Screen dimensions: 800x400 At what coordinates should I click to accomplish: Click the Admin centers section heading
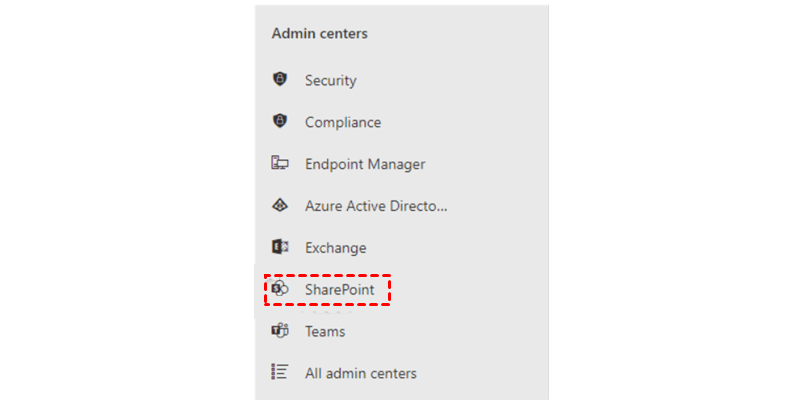320,33
